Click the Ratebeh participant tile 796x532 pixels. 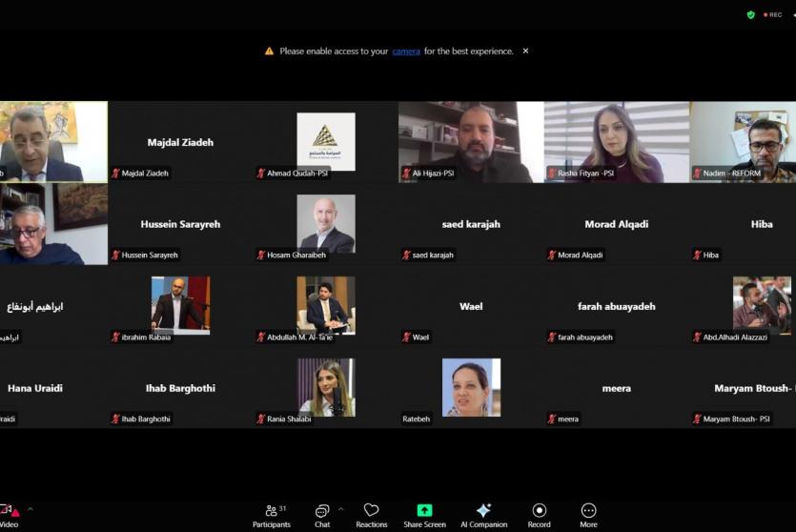tap(471, 388)
